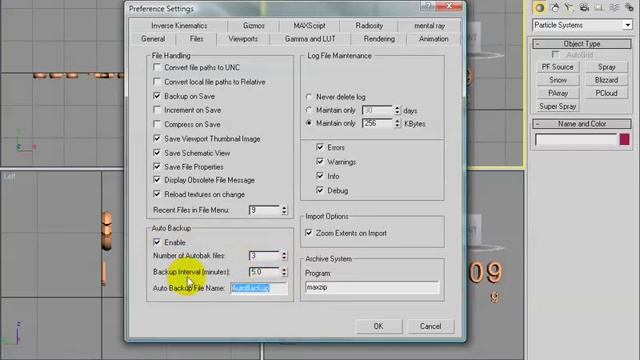
Task: Cancel the Preference Settings dialog
Action: point(431,326)
